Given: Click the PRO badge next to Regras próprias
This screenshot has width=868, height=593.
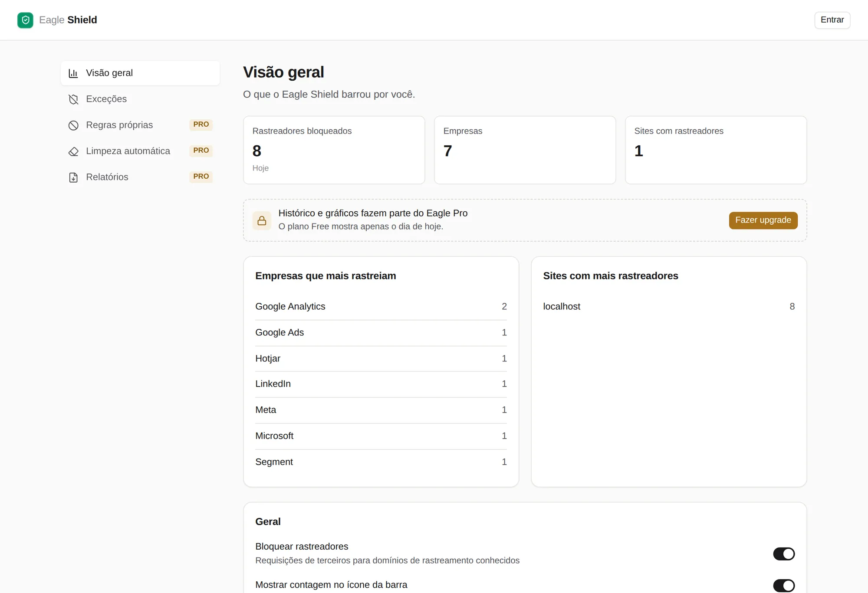Looking at the screenshot, I should [x=201, y=124].
